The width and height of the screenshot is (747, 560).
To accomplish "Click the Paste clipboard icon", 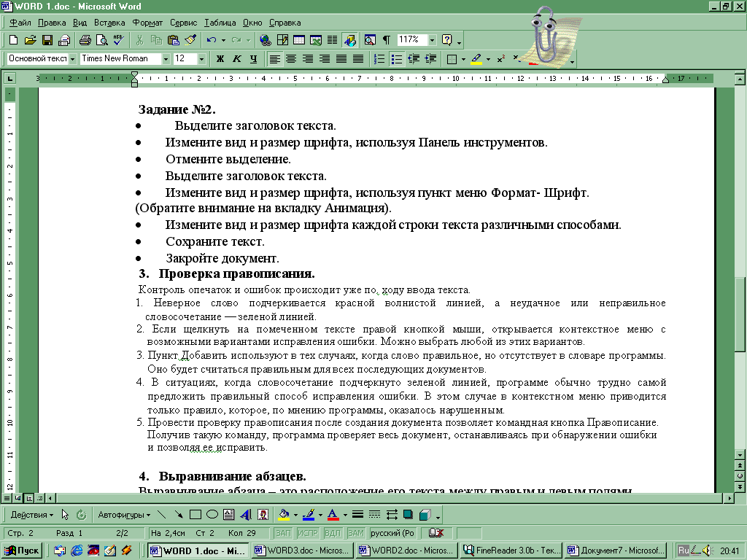I will tap(174, 40).
